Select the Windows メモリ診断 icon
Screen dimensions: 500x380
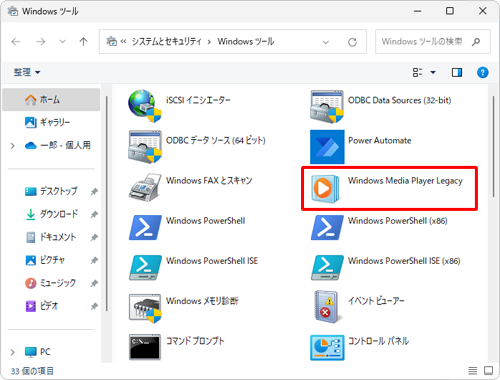point(145,308)
